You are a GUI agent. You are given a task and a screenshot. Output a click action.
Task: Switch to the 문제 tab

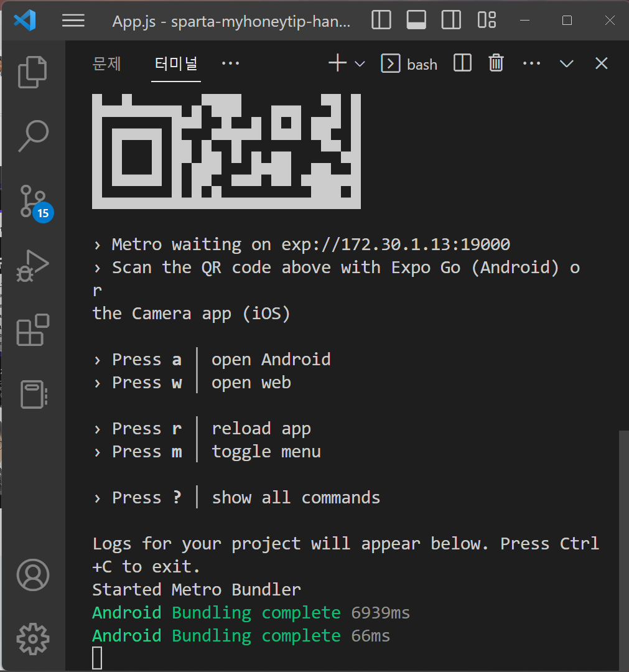click(106, 64)
